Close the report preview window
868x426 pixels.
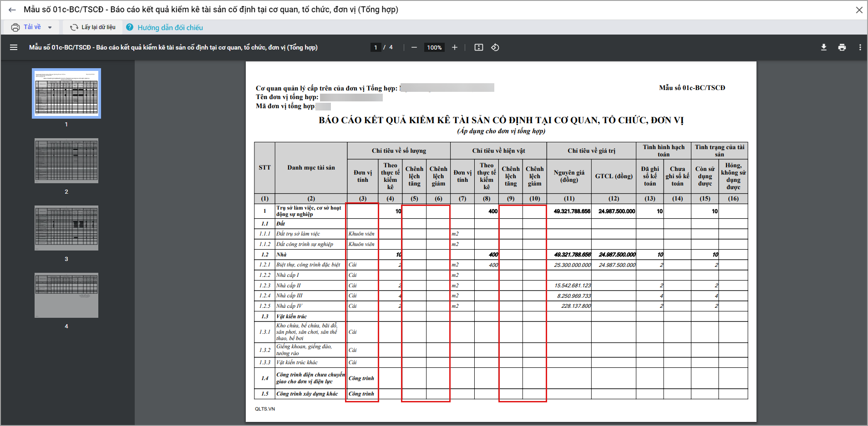[x=859, y=10]
